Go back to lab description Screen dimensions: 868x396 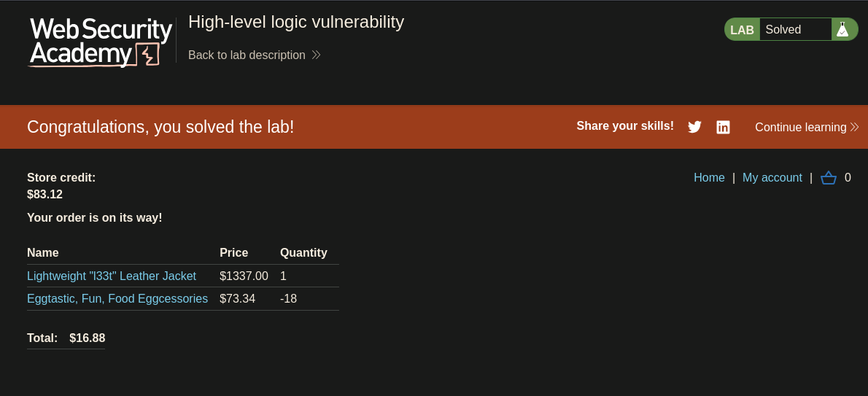click(x=247, y=55)
